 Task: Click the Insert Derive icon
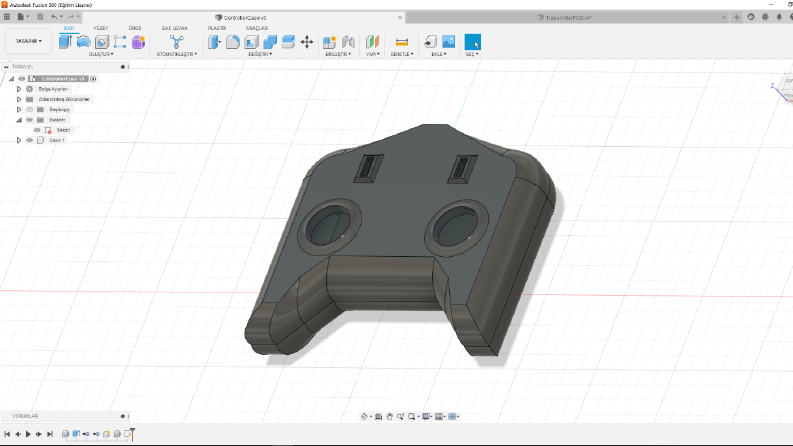point(430,42)
